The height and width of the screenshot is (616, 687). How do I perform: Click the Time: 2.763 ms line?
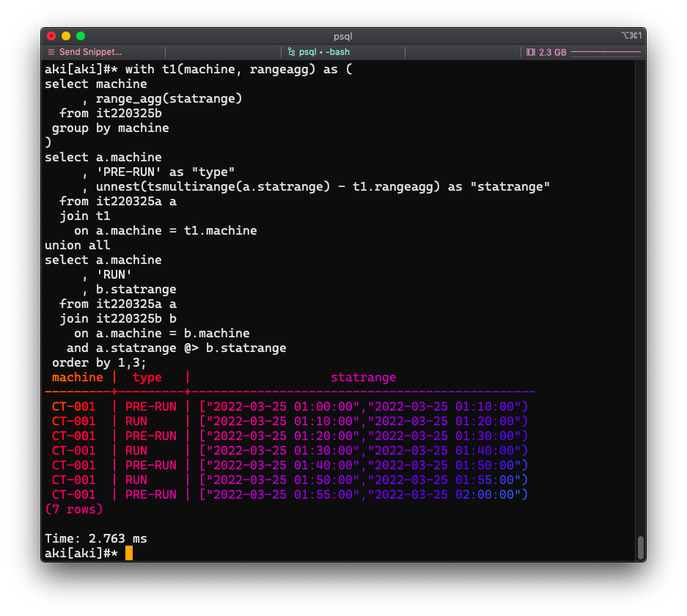[x=96, y=538]
